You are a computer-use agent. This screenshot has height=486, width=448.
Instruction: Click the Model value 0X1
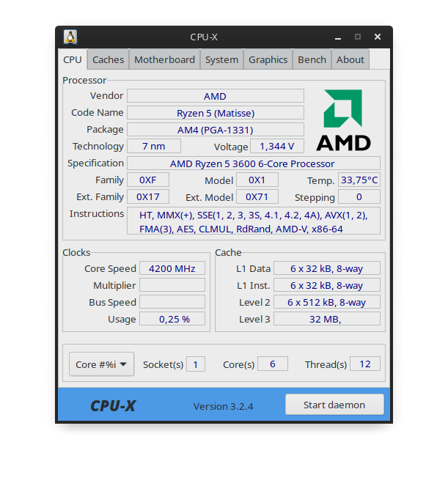click(x=257, y=180)
